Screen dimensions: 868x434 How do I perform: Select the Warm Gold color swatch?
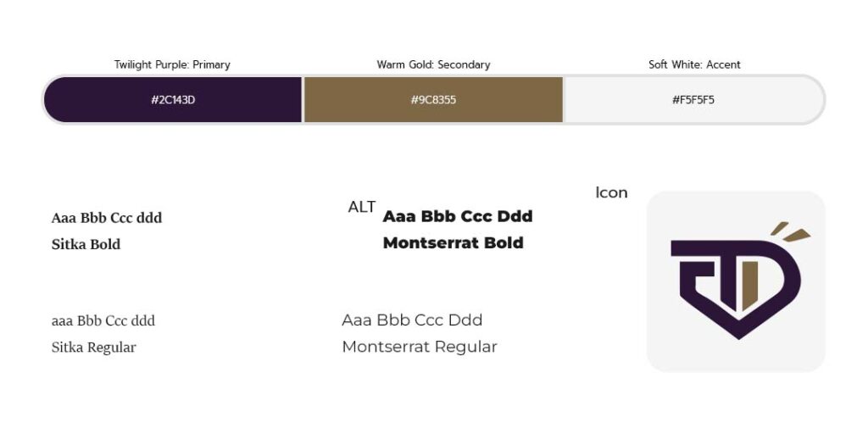coord(433,100)
